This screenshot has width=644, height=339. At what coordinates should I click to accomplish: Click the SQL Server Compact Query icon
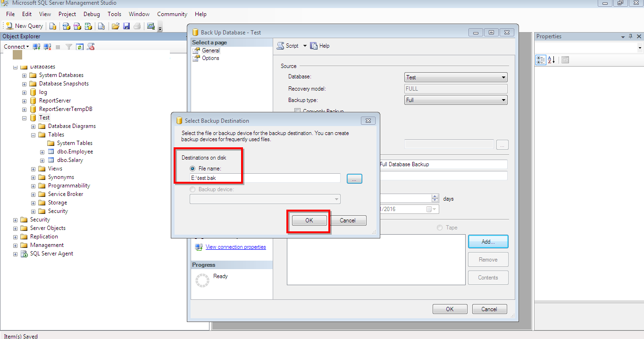[x=101, y=26]
